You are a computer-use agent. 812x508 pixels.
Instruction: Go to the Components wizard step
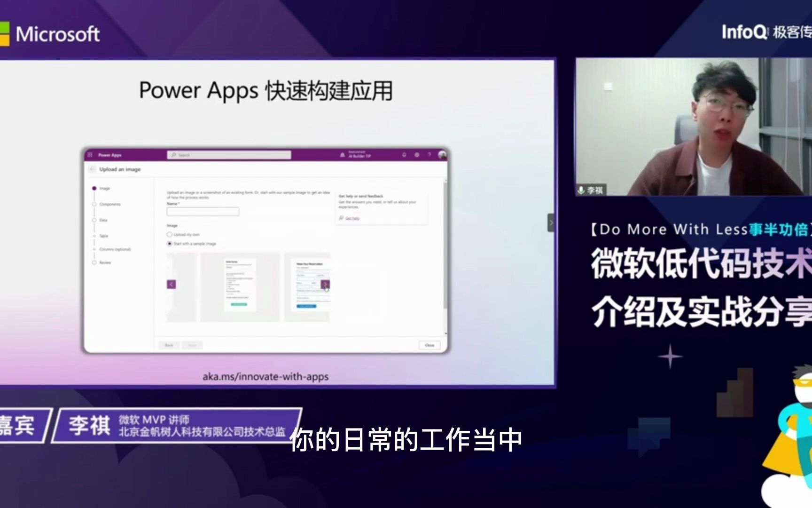pos(107,204)
